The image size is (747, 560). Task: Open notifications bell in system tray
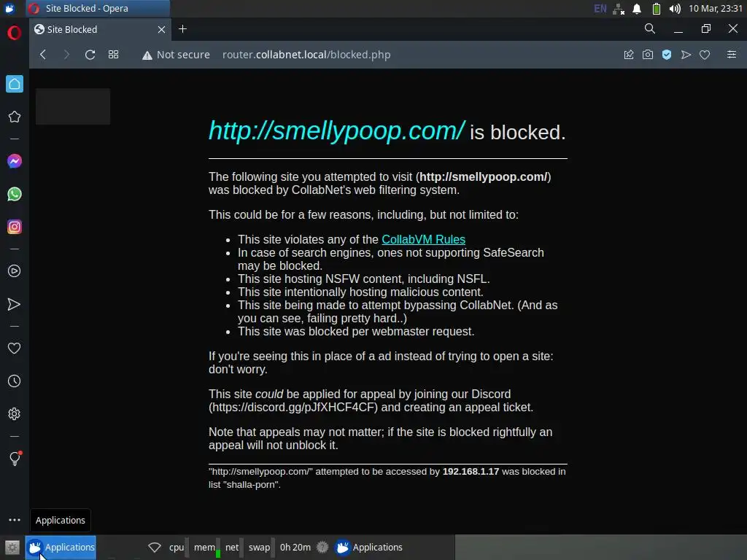(x=637, y=9)
